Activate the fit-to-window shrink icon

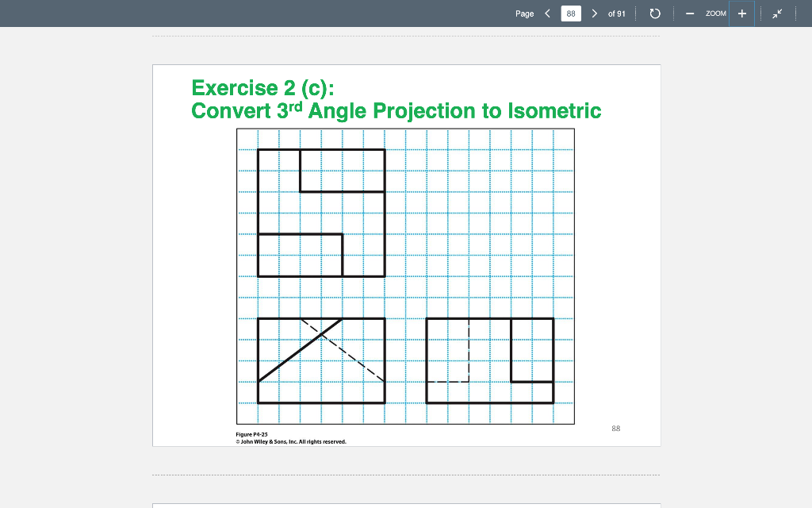point(777,13)
